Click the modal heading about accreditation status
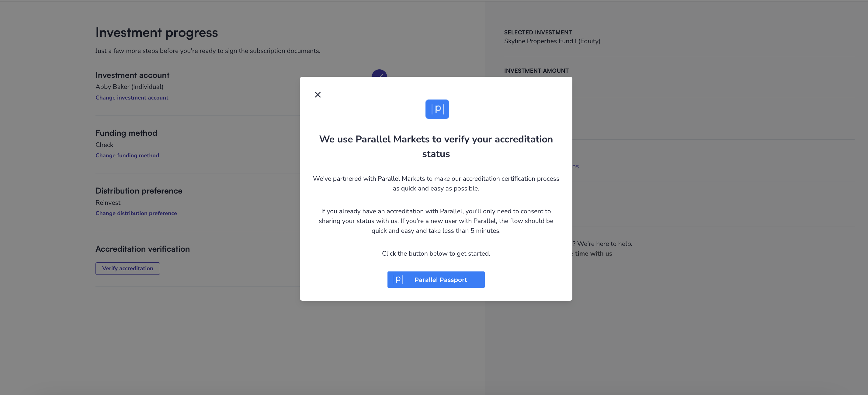 click(x=436, y=147)
